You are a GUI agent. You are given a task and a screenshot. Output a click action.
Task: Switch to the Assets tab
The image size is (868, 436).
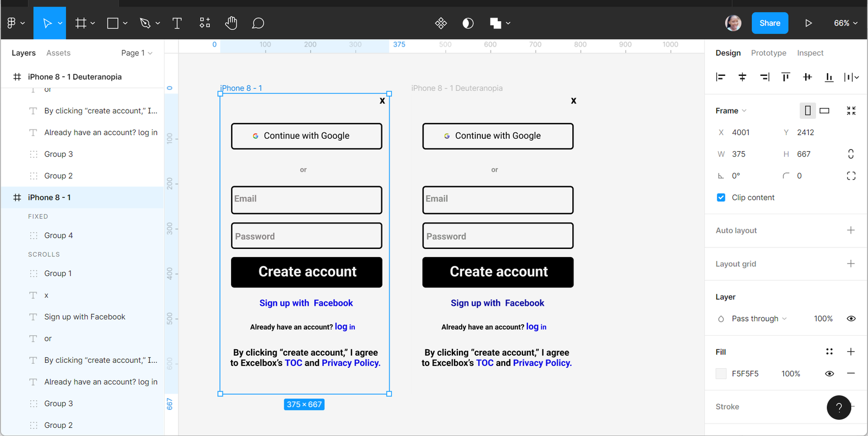click(58, 53)
